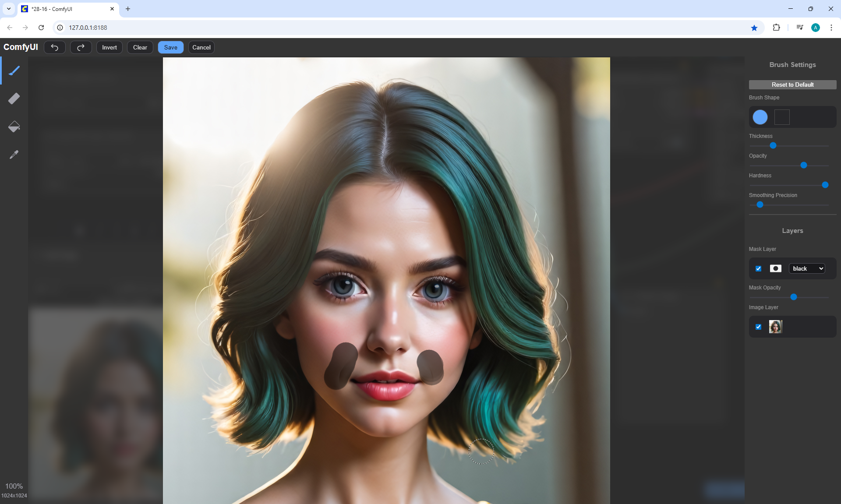Toggle the Image Layer visibility checkbox
Screen dimensions: 841x504
pos(759,327)
